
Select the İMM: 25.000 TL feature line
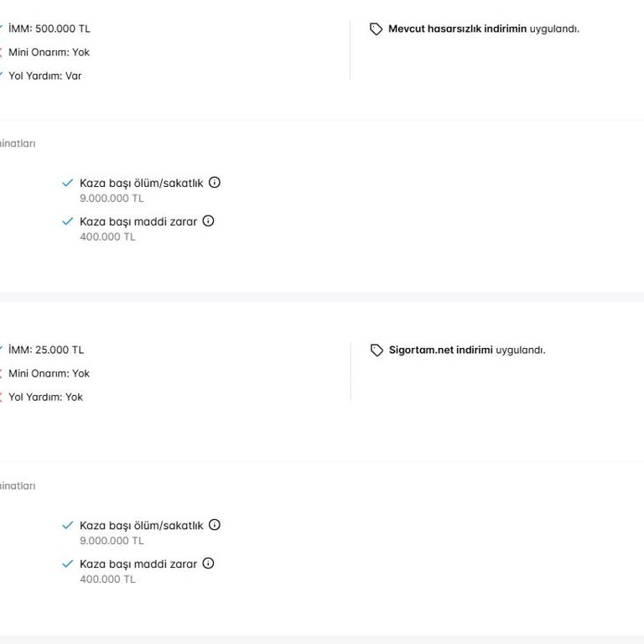tap(45, 350)
